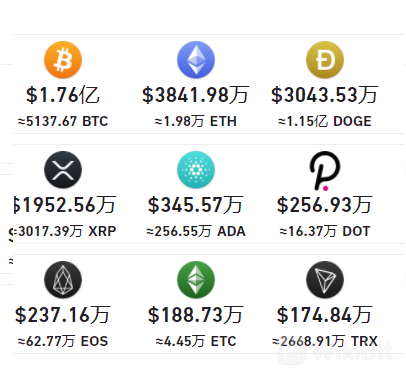The width and height of the screenshot is (406, 380).
Task: Click the ≈2668.91万 TRX quantity text
Action: (x=325, y=341)
